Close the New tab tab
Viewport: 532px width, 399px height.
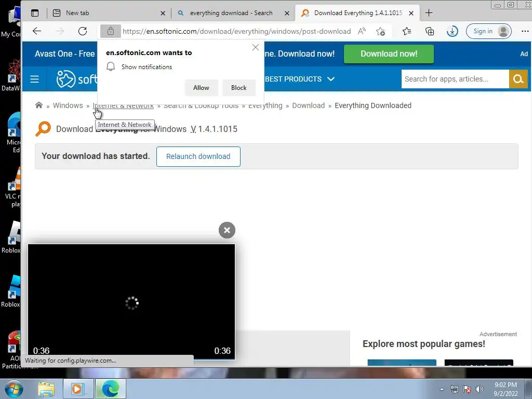(x=163, y=13)
